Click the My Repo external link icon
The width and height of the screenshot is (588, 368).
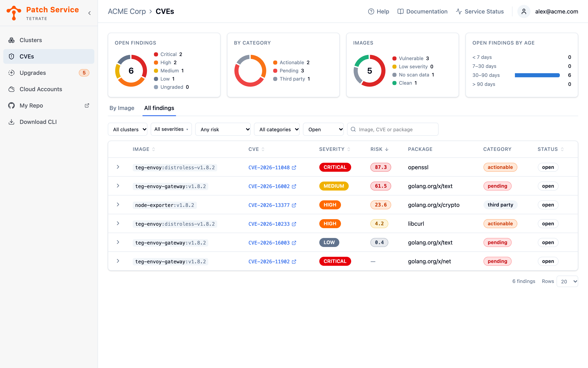coord(87,105)
